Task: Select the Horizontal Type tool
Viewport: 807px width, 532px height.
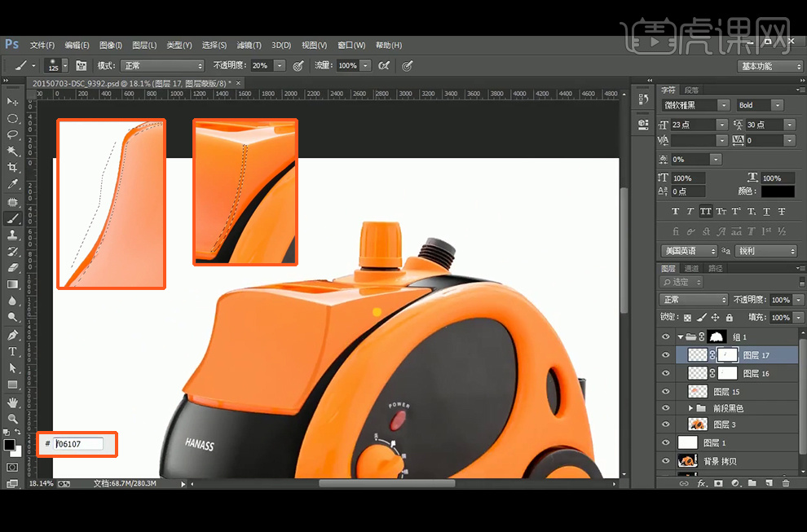Action: point(12,351)
